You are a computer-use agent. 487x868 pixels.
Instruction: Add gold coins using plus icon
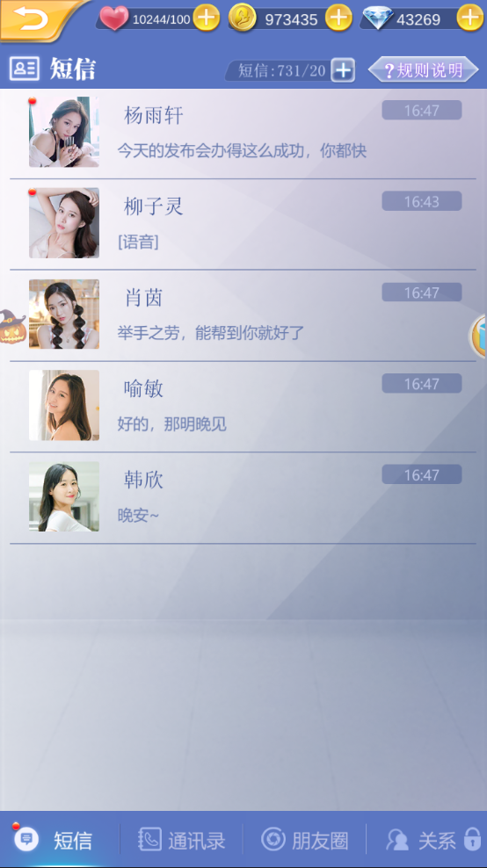click(338, 18)
